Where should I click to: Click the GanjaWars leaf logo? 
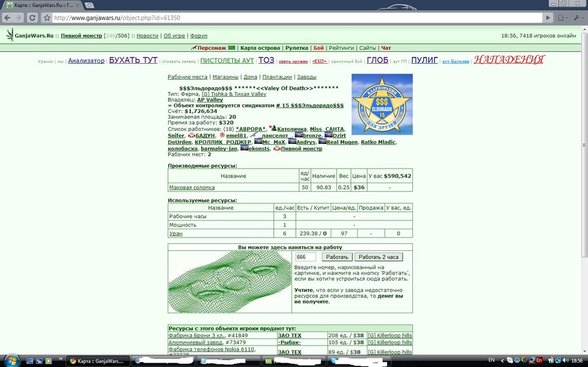pos(9,35)
